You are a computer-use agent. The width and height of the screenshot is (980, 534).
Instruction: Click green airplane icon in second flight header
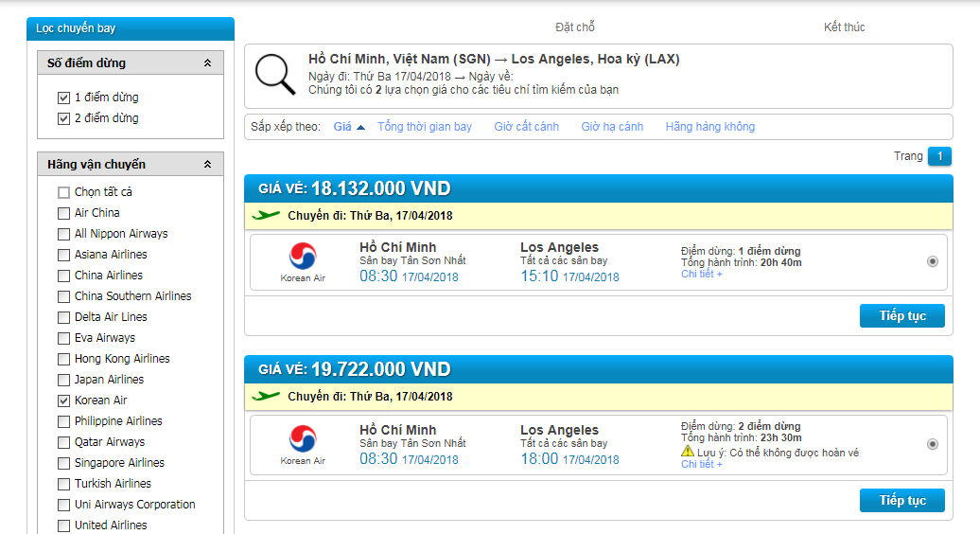click(266, 396)
